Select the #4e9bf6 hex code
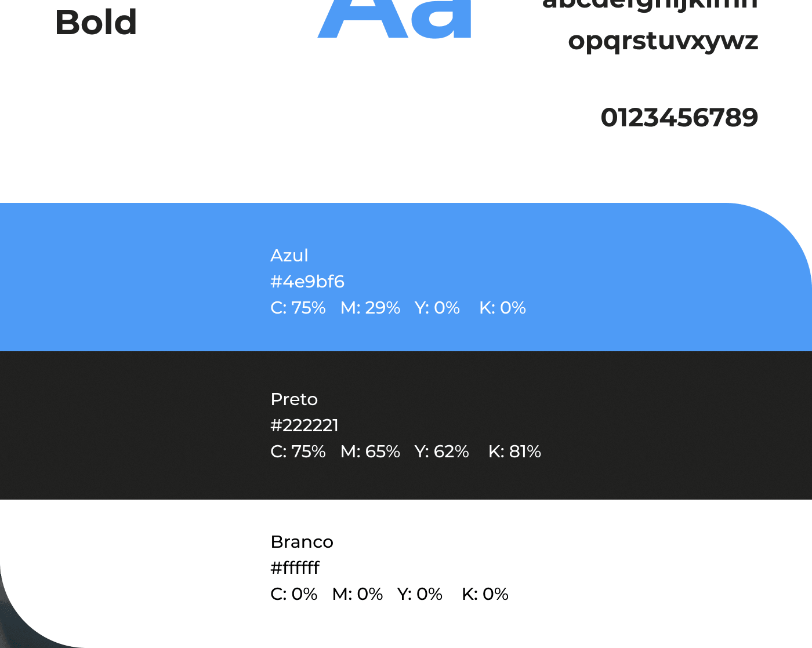Image resolution: width=812 pixels, height=648 pixels. [307, 282]
